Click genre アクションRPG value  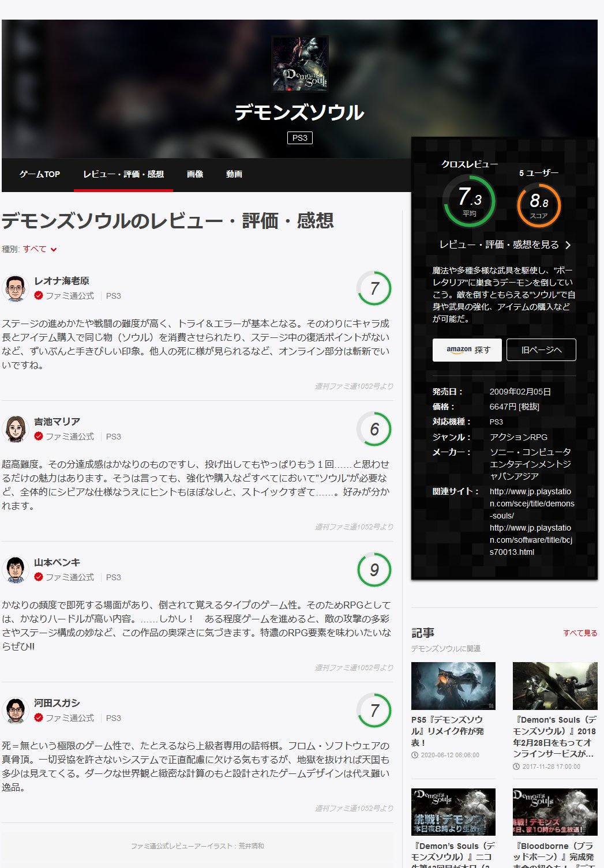pos(519,437)
